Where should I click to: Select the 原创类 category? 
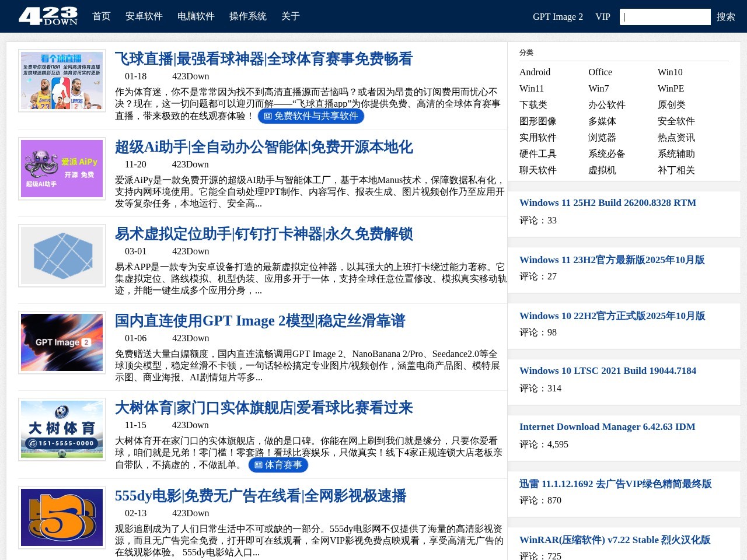point(672,105)
